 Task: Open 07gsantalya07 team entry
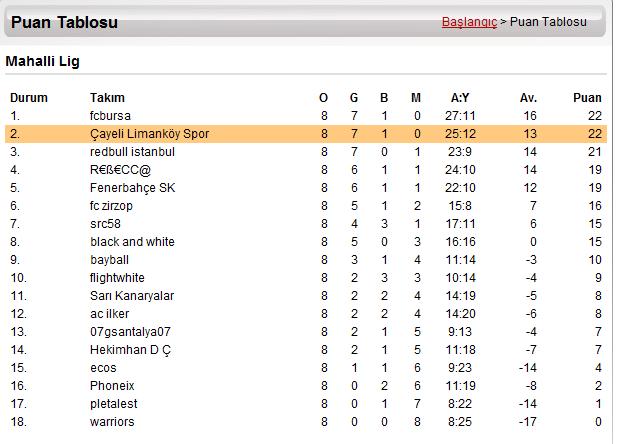click(130, 332)
